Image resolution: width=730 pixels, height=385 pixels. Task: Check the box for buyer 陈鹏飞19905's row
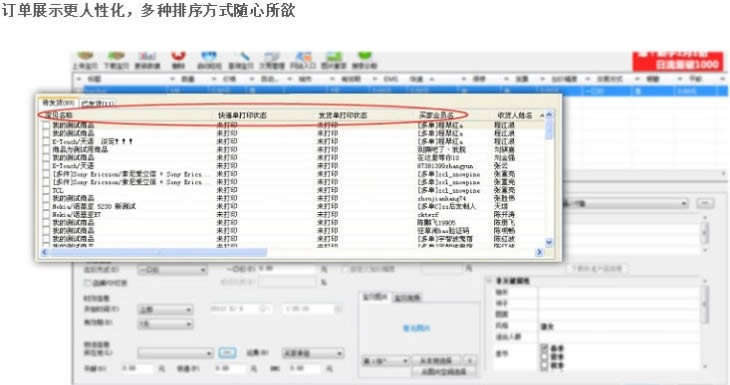coord(46,223)
